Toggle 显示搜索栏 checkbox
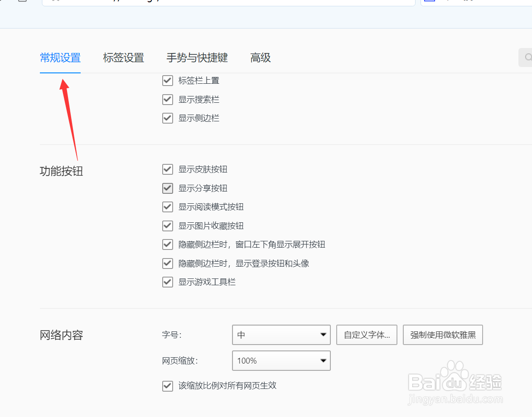This screenshot has height=417, width=532. [167, 99]
